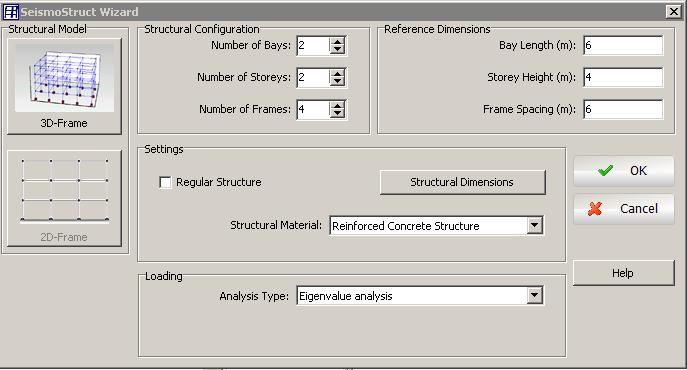Decrease the Number of Storeys value
This screenshot has height=370, width=687.
click(337, 82)
